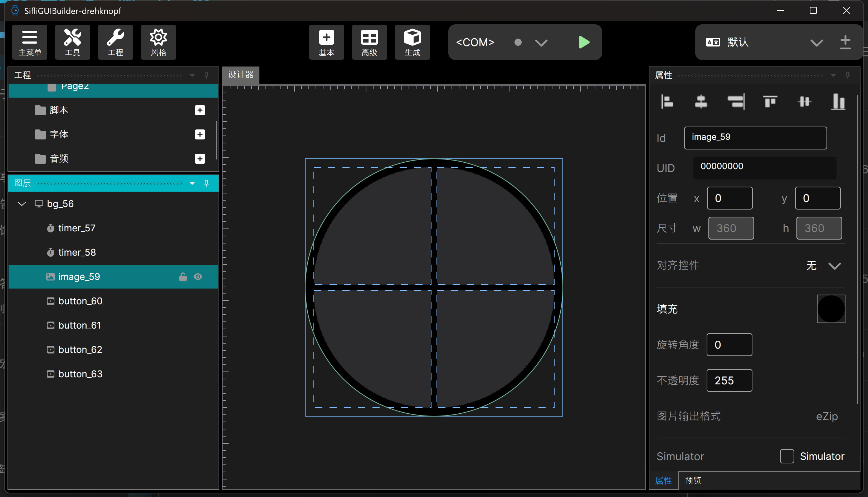This screenshot has height=497, width=868.
Task: Click the align left edges icon
Action: pyautogui.click(x=667, y=102)
